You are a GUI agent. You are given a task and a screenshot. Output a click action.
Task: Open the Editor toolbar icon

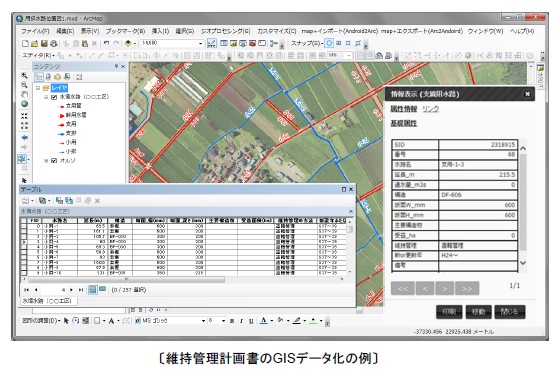[x=212, y=43]
